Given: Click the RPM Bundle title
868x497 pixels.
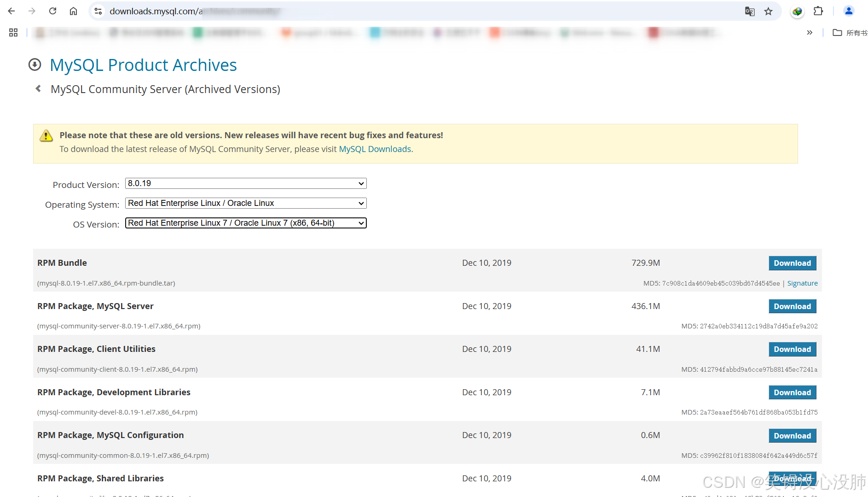Looking at the screenshot, I should tap(62, 263).
